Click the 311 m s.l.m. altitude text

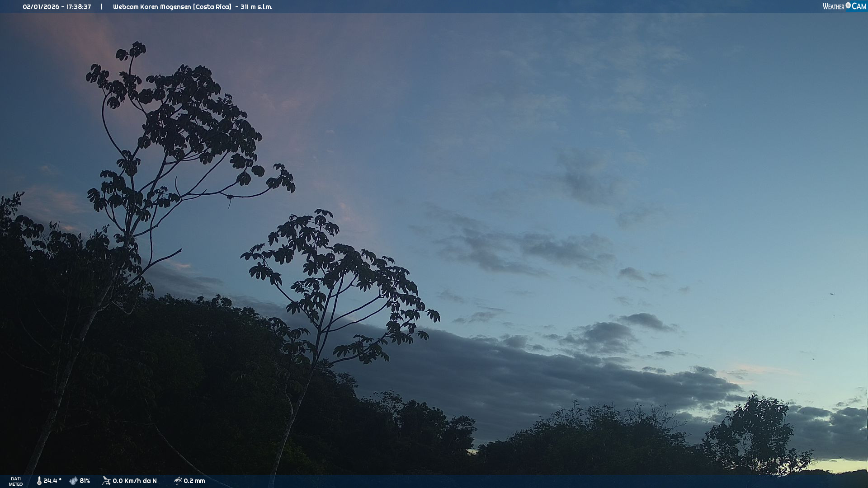click(x=256, y=7)
